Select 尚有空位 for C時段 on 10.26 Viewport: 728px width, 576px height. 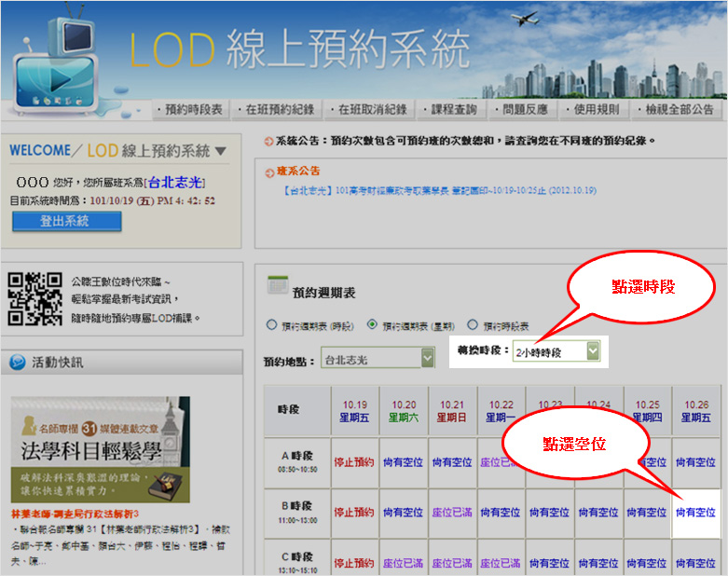[x=695, y=563]
